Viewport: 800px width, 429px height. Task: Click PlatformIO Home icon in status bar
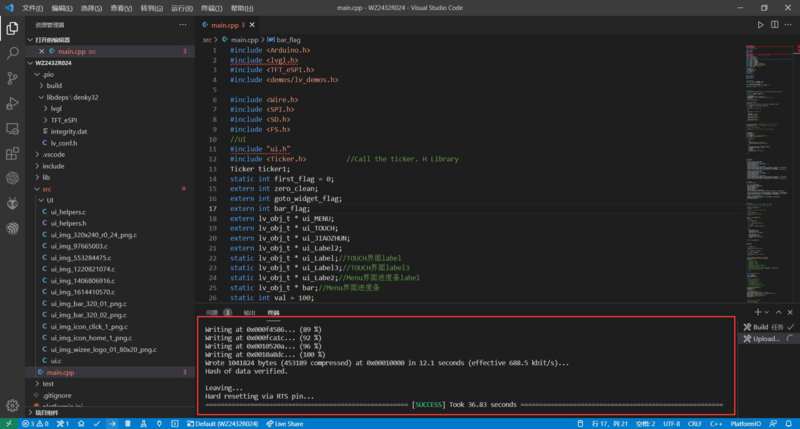pyautogui.click(x=81, y=423)
